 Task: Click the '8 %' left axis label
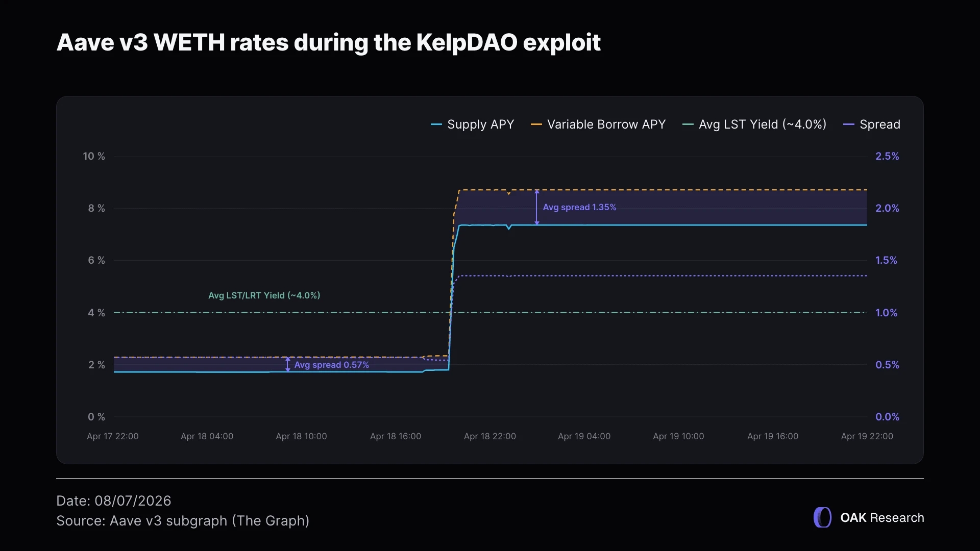(x=96, y=208)
